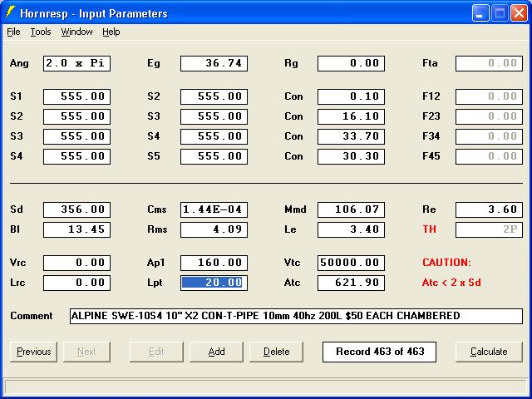Click the Con length field showing 30.30
Screen dimensions: 532x399
(351, 156)
